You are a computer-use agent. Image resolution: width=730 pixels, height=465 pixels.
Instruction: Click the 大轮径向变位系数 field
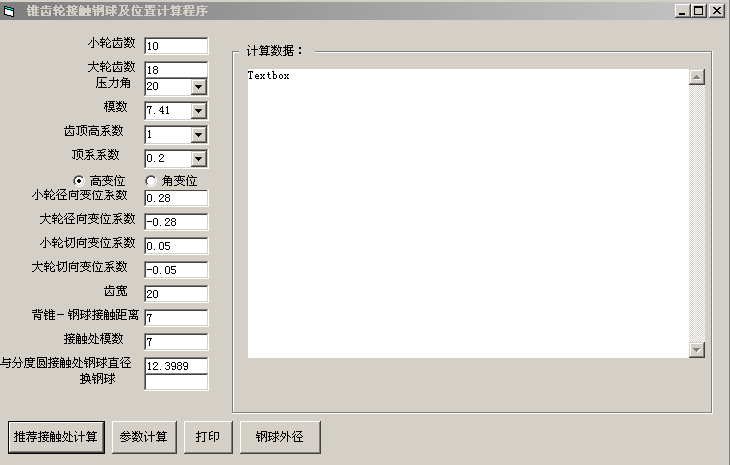point(176,222)
